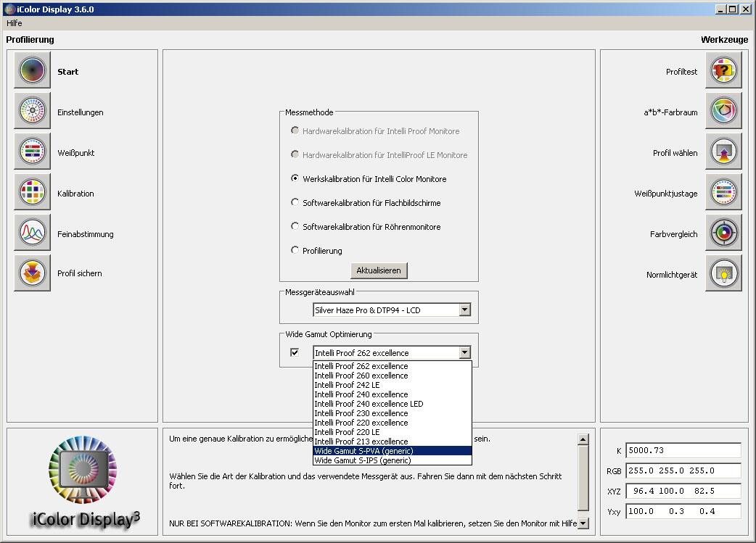Collapse the Intelli Proof 262 excellence dropdown arrow
Image resolution: width=756 pixels, height=543 pixels.
[x=464, y=353]
